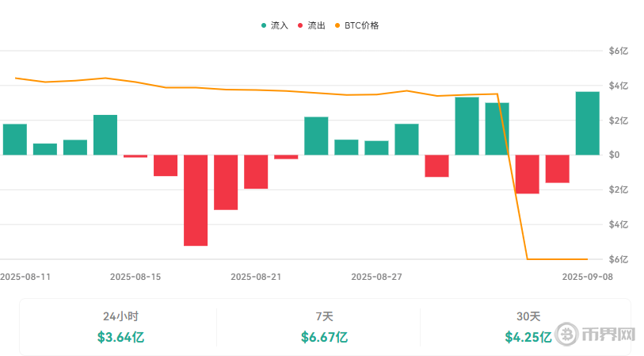
Task: Select the 24小时 period label
Action: (120, 316)
